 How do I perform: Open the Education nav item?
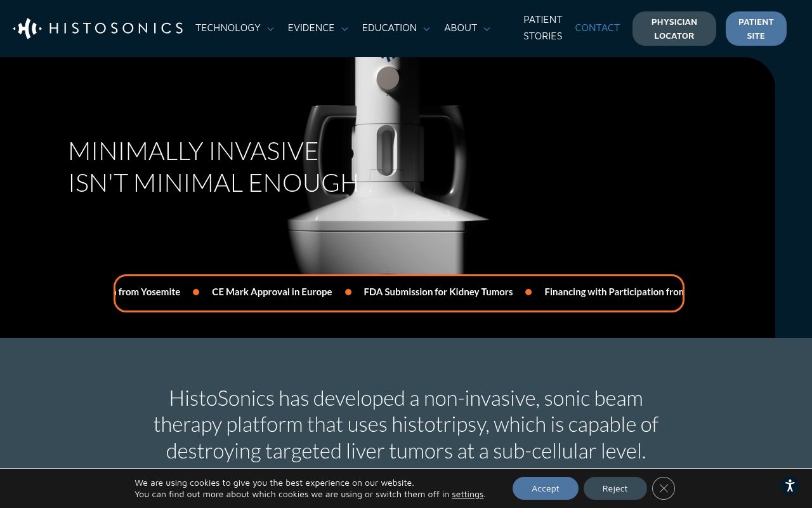coord(390,28)
